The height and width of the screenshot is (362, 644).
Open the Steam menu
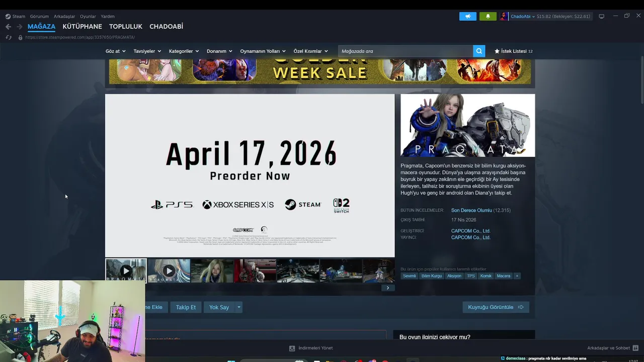(x=19, y=16)
